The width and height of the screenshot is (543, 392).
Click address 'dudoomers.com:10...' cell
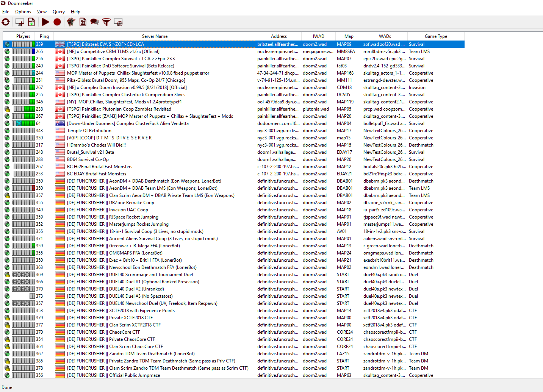279,123
